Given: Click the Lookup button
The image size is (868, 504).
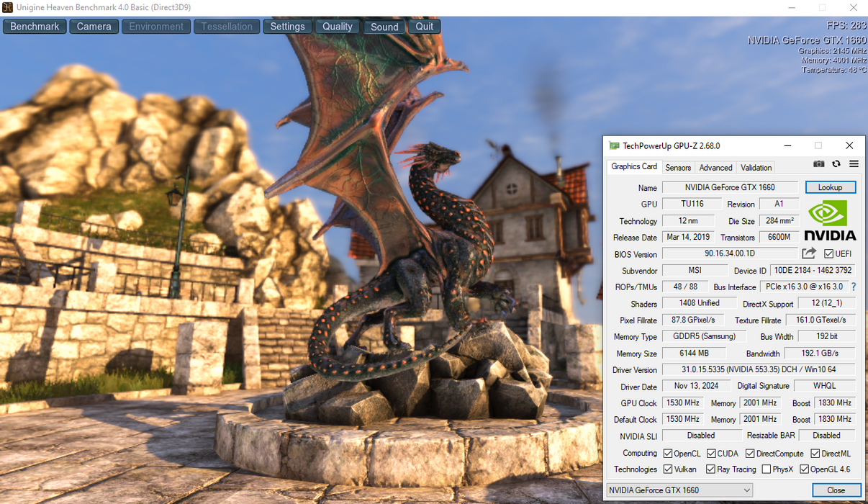Looking at the screenshot, I should [830, 187].
